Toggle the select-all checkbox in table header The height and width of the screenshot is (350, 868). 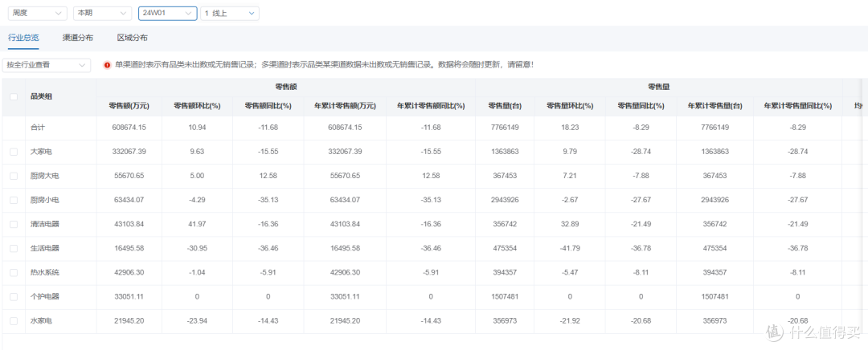[x=14, y=97]
